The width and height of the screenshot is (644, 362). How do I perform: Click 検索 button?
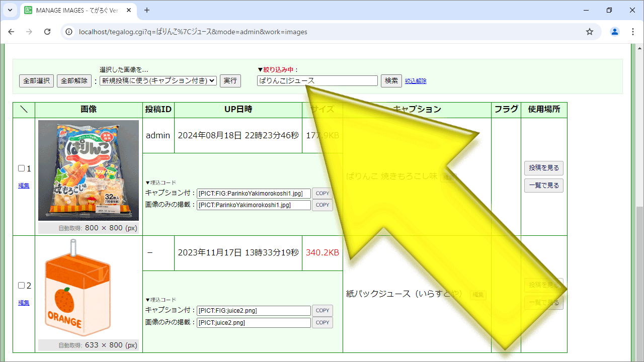click(x=391, y=81)
